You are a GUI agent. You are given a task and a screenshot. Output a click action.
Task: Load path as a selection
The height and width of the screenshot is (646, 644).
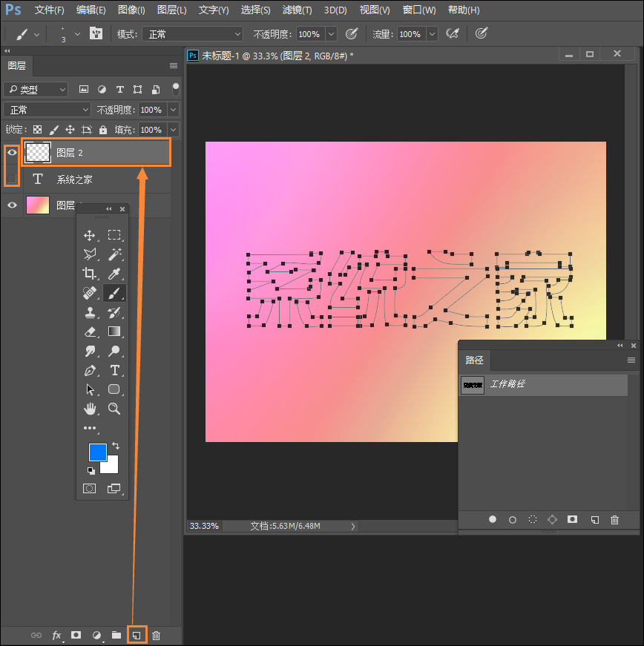533,519
